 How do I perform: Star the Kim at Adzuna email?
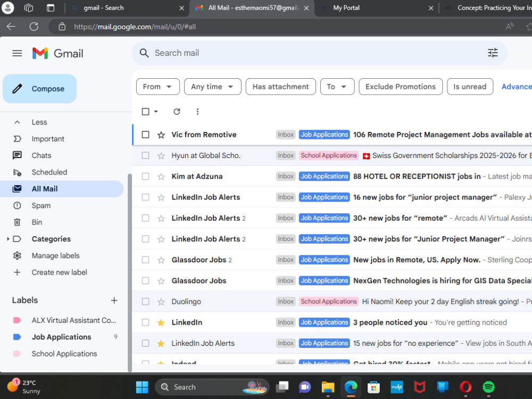tap(161, 177)
